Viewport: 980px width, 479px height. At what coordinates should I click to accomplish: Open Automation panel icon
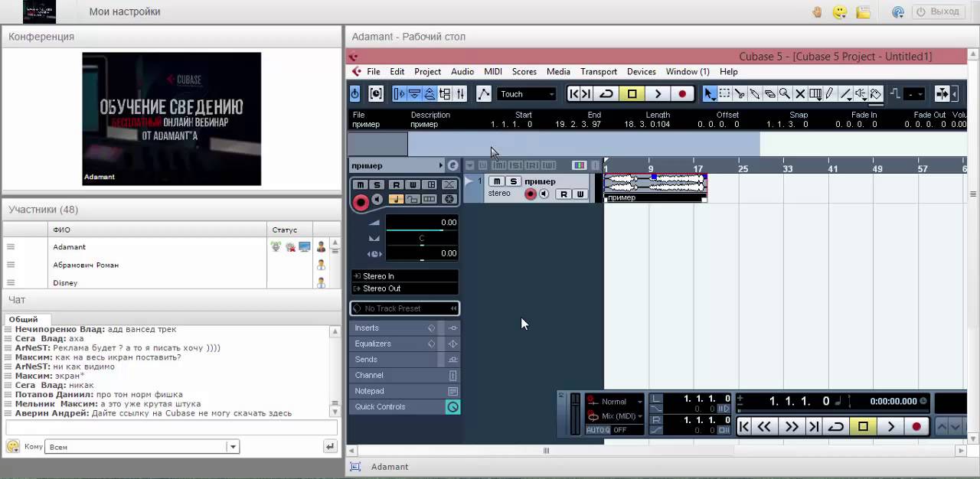484,93
